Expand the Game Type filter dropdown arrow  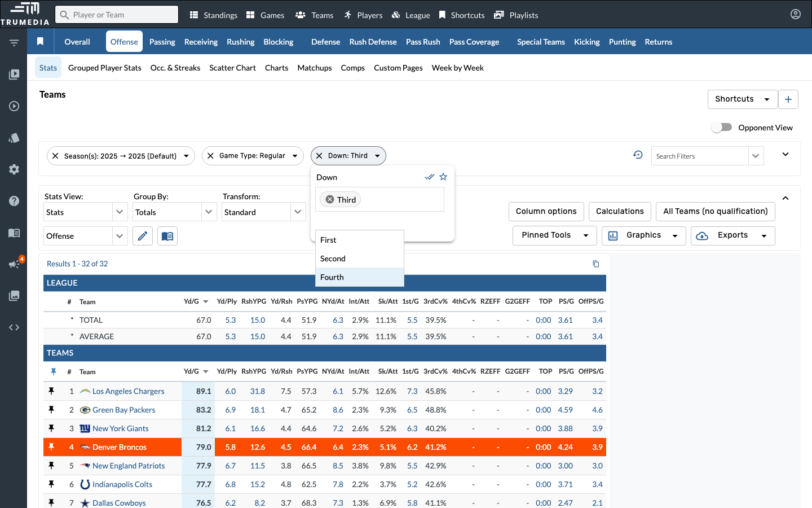coord(295,156)
